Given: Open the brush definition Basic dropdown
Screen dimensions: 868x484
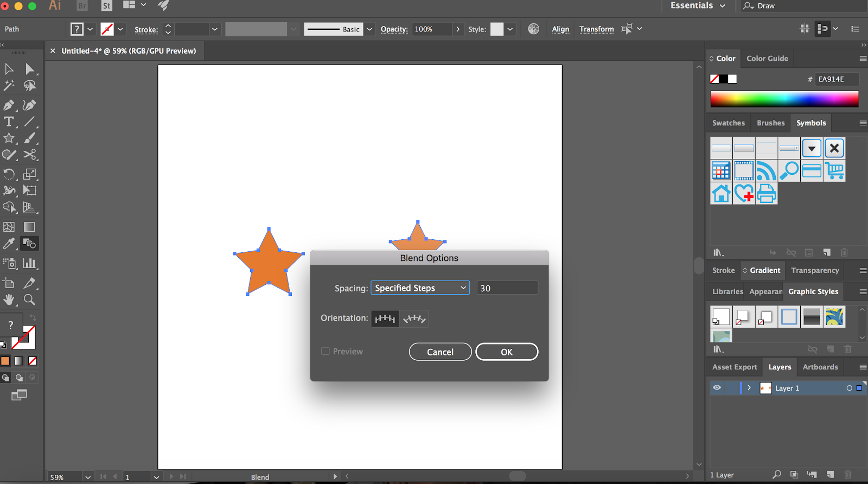Looking at the screenshot, I should pos(369,29).
